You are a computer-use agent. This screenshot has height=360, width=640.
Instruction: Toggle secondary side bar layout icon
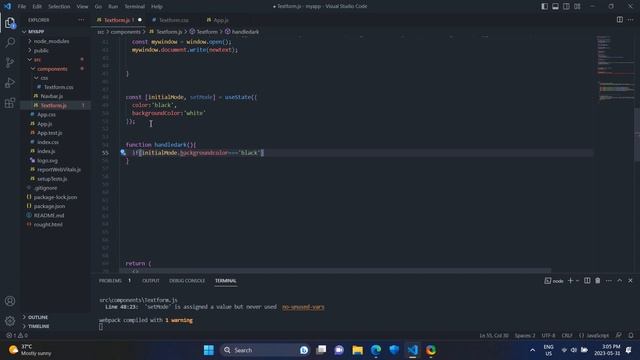(567, 7)
